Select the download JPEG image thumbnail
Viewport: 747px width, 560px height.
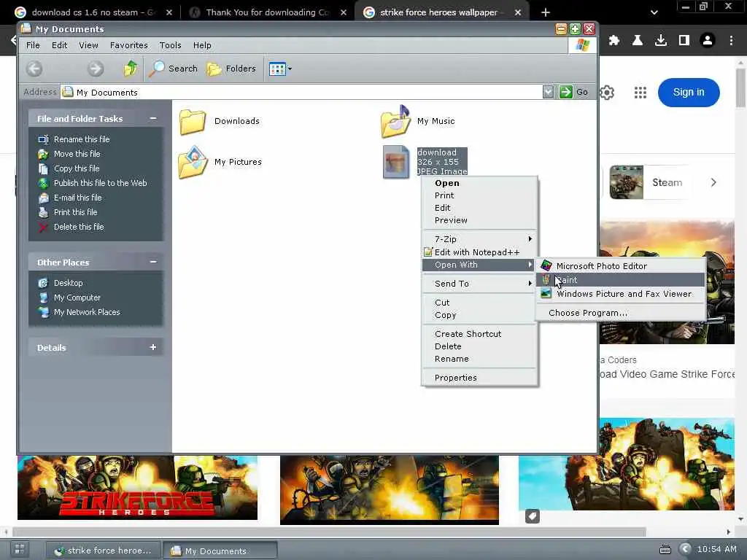click(396, 162)
